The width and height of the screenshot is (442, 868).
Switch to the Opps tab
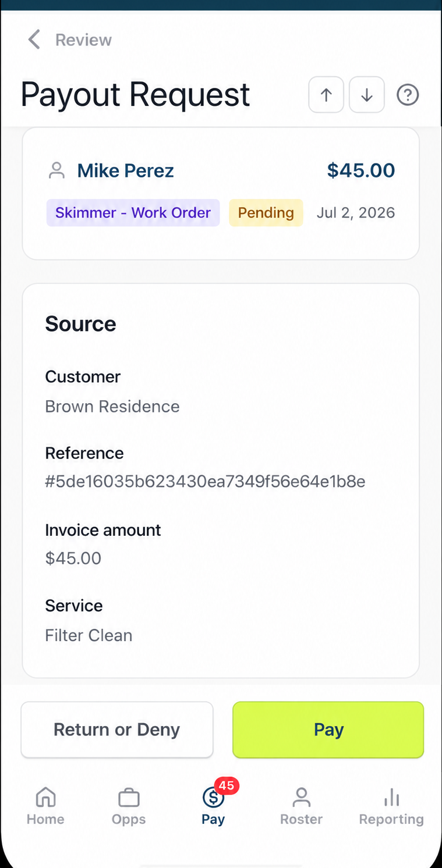point(129,806)
